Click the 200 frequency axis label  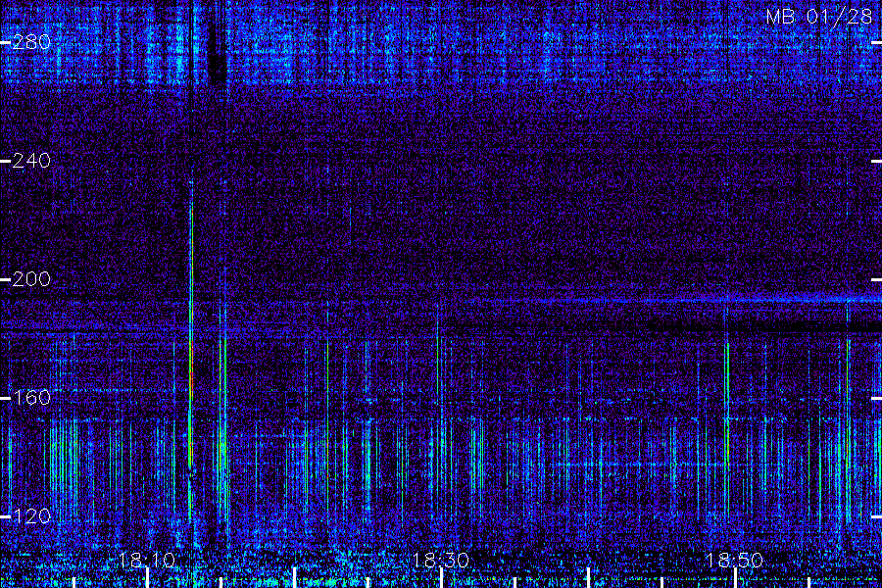(31, 279)
